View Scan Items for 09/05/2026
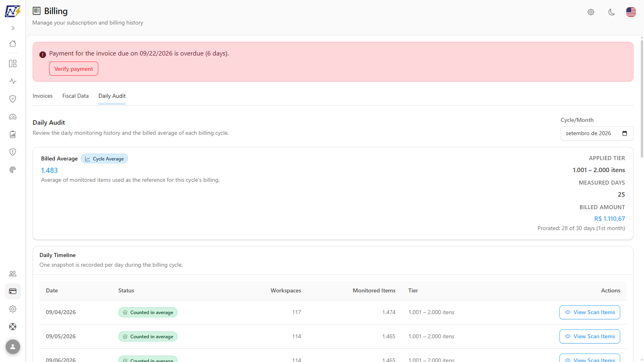The width and height of the screenshot is (644, 362). pyautogui.click(x=590, y=337)
